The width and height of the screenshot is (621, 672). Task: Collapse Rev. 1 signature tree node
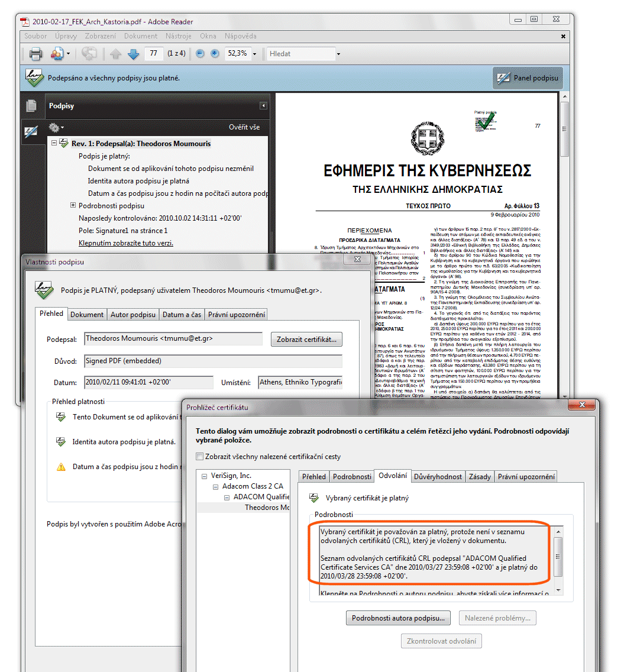click(x=54, y=143)
